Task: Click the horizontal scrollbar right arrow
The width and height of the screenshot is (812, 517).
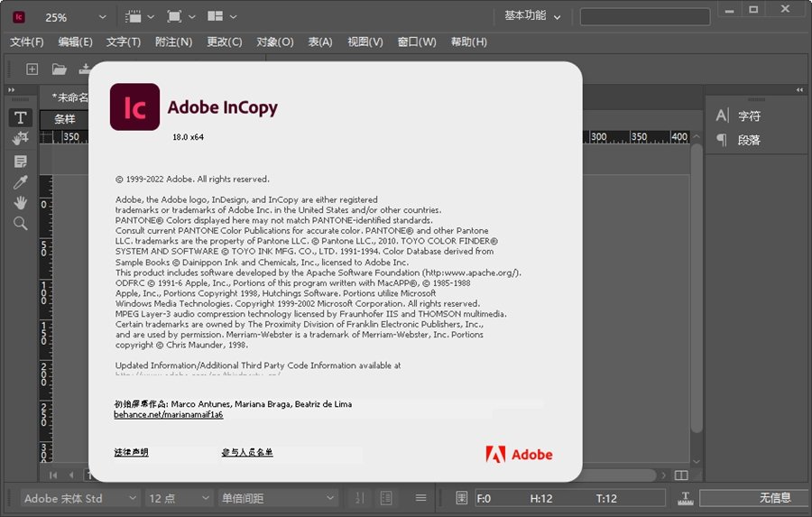Action: point(664,475)
